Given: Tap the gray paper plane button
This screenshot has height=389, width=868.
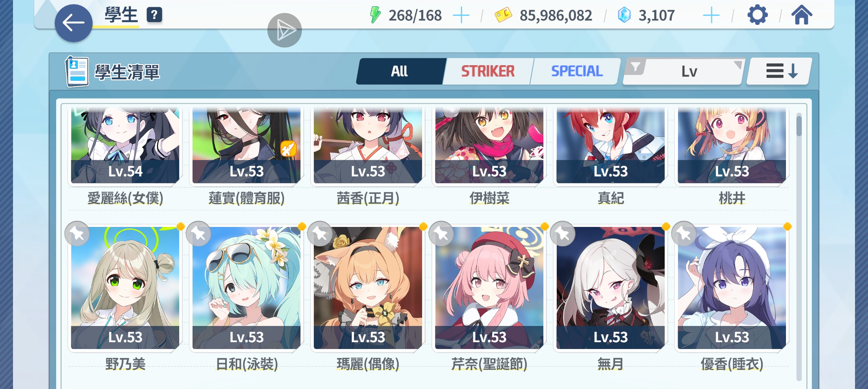Looking at the screenshot, I should click(x=285, y=30).
